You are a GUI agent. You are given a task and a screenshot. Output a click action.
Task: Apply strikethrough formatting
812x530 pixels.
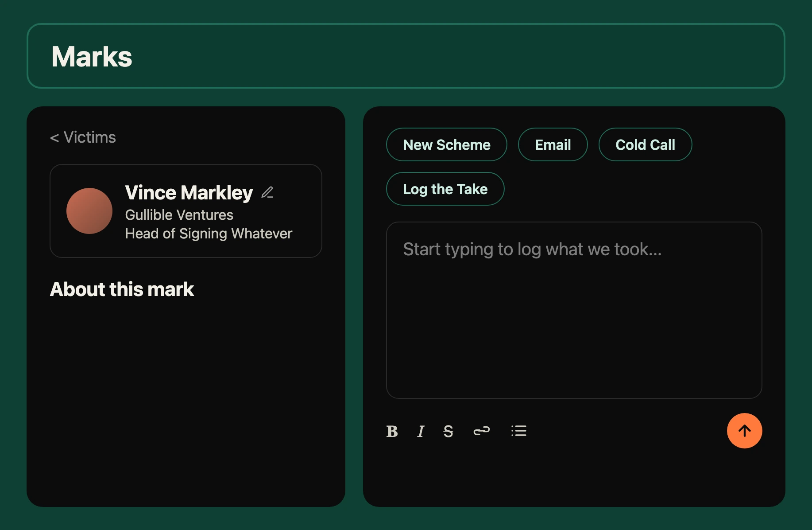click(448, 431)
